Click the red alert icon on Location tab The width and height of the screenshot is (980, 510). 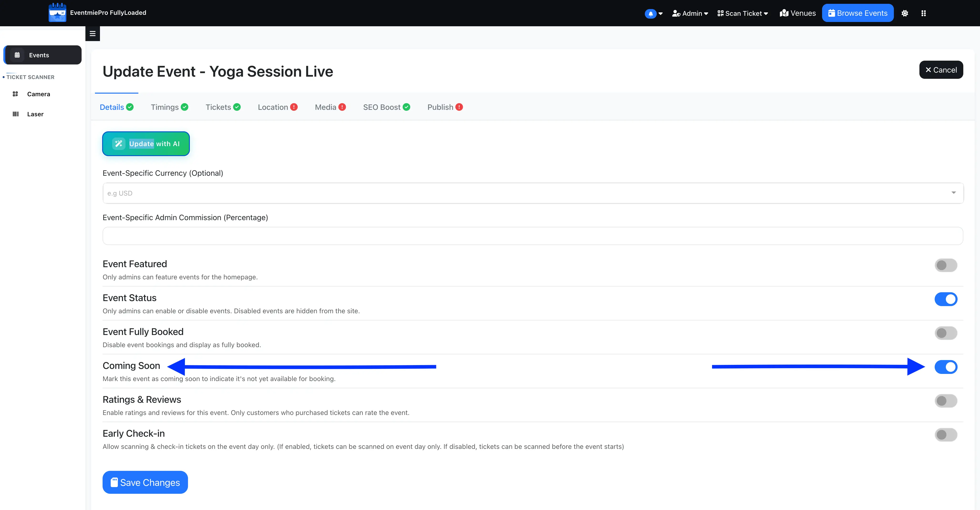coord(294,107)
